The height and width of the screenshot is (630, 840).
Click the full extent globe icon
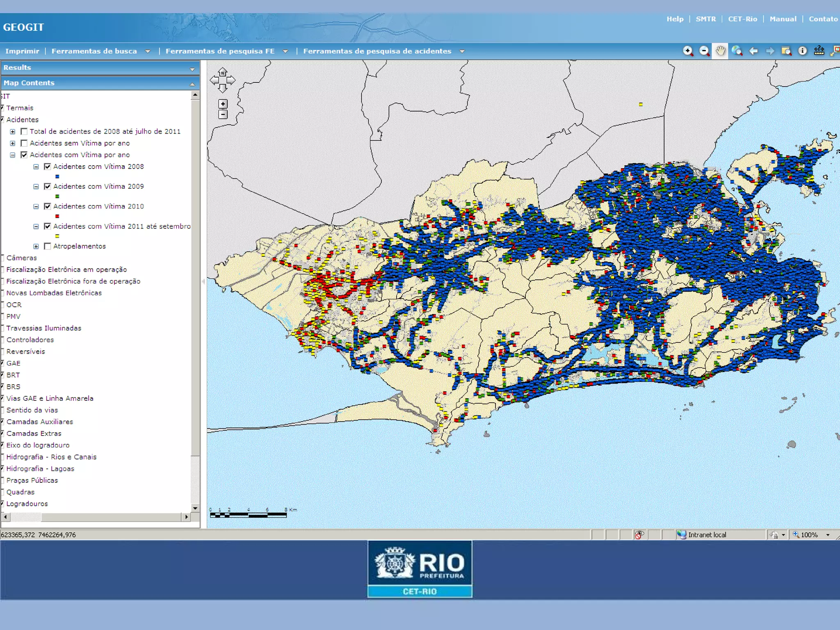pos(737,51)
